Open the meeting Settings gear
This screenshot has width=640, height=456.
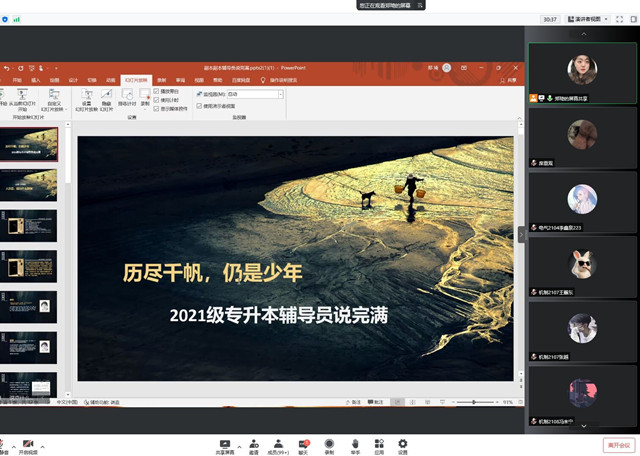coord(403,444)
